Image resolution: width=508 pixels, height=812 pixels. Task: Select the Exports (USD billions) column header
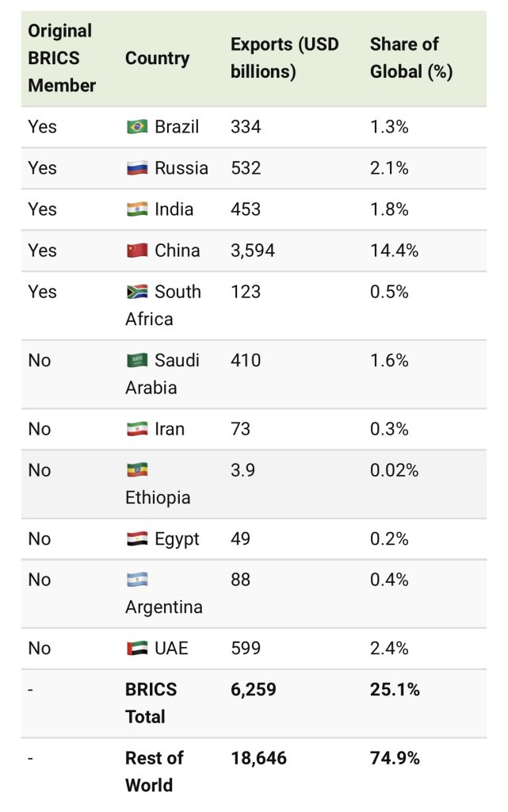point(285,58)
